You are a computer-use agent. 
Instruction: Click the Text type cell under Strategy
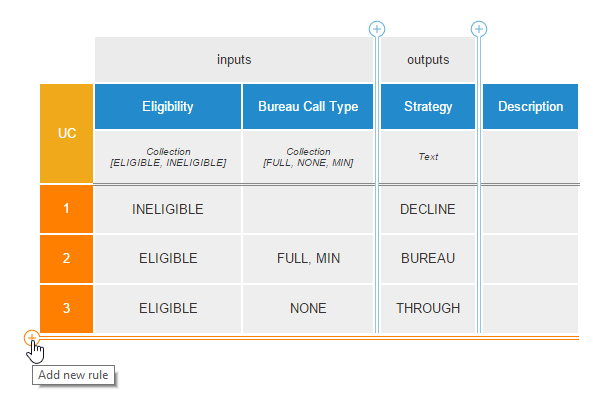pyautogui.click(x=428, y=157)
